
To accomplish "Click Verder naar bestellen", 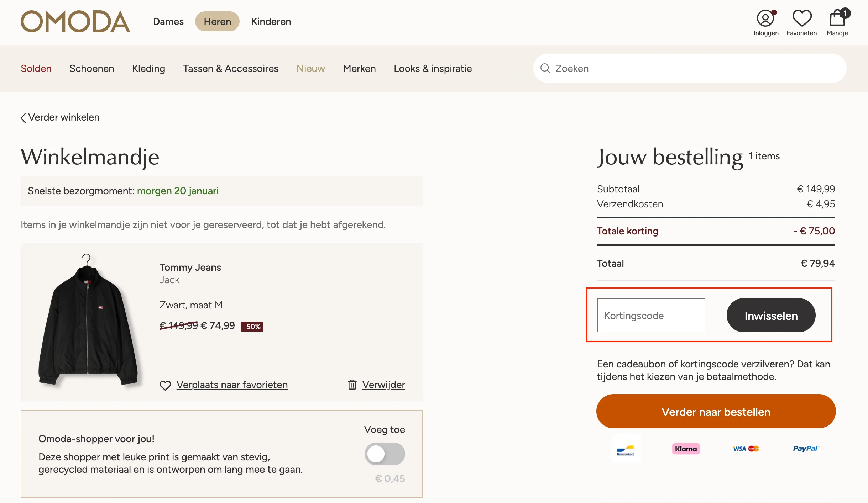I will click(715, 412).
